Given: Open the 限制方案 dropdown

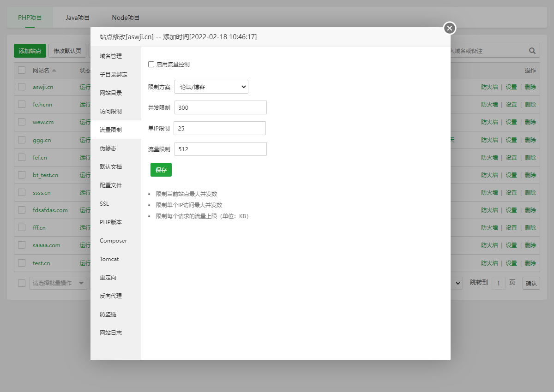Looking at the screenshot, I should point(211,86).
